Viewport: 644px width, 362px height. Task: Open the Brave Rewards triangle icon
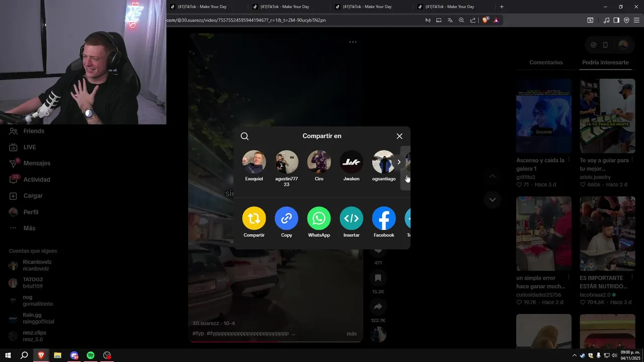(x=496, y=20)
